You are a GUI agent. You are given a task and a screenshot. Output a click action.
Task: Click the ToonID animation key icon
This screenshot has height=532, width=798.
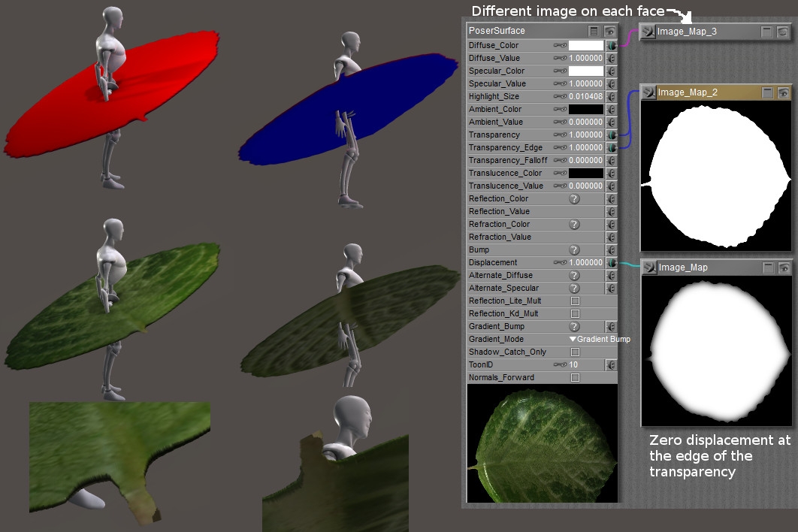pyautogui.click(x=560, y=364)
